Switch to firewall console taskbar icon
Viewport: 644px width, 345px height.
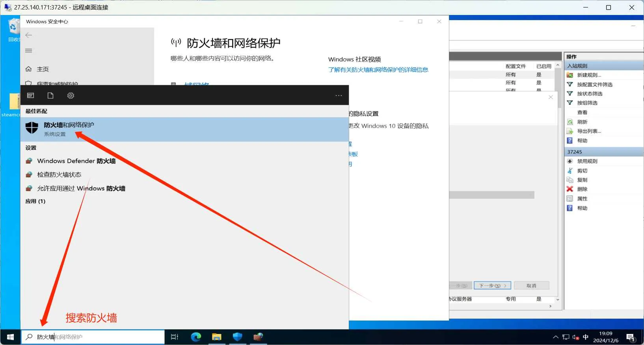258,337
